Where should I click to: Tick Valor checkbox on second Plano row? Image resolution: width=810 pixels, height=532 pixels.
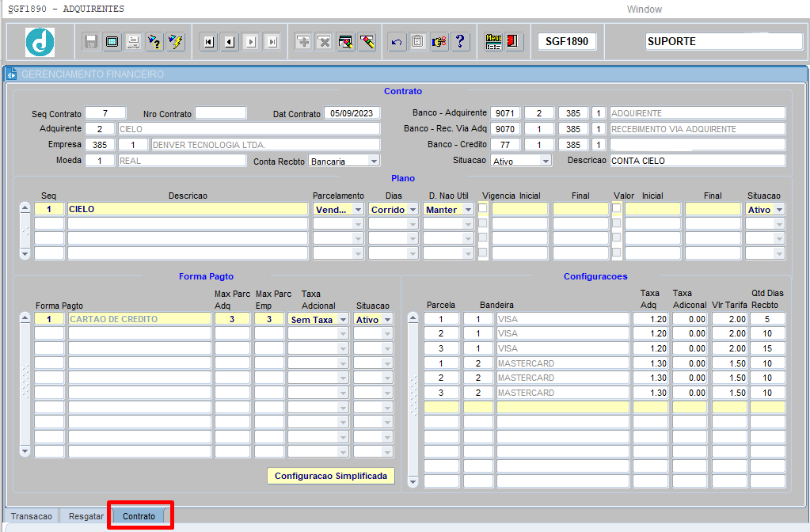616,223
